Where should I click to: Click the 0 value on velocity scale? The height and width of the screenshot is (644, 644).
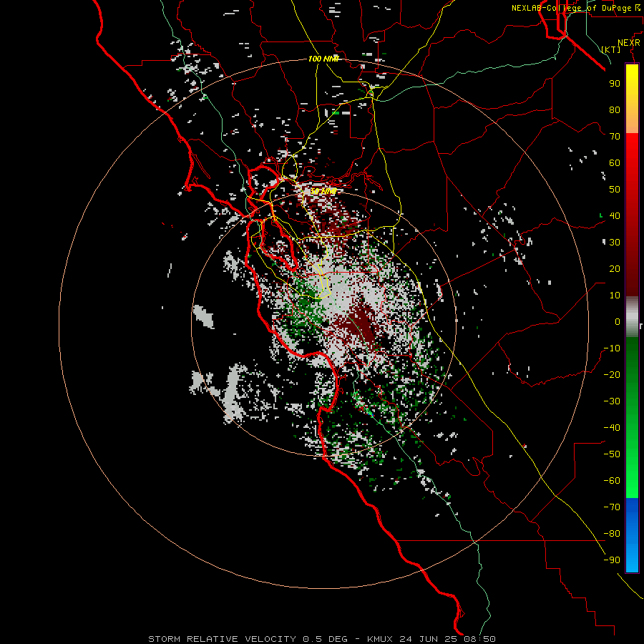point(618,321)
